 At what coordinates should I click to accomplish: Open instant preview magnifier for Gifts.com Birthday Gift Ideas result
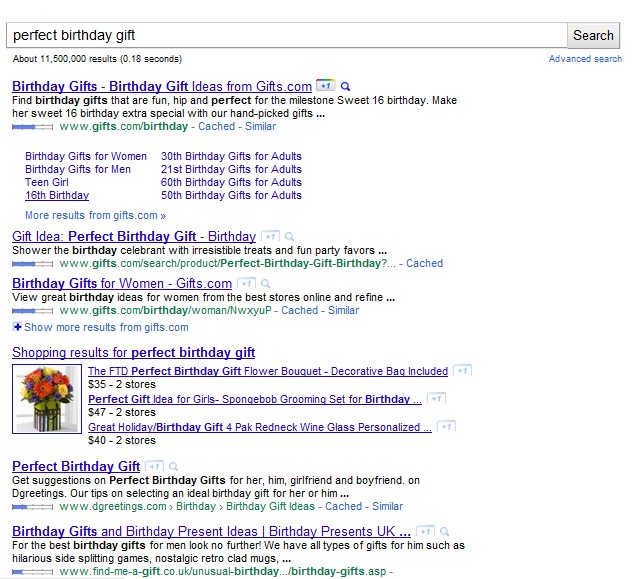pyautogui.click(x=345, y=87)
